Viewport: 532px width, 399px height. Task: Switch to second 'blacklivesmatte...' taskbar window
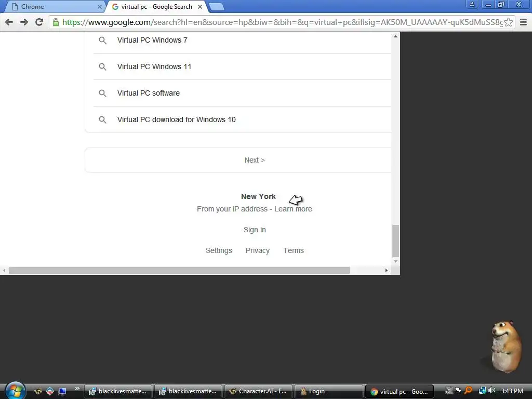(188, 391)
